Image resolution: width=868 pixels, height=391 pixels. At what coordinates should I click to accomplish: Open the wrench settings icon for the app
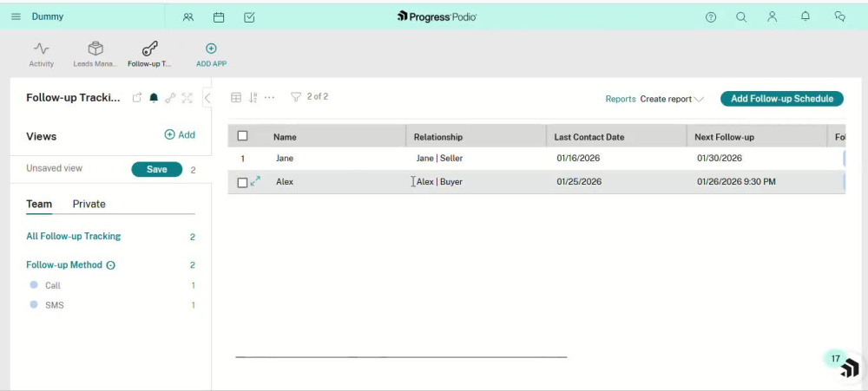pos(170,98)
